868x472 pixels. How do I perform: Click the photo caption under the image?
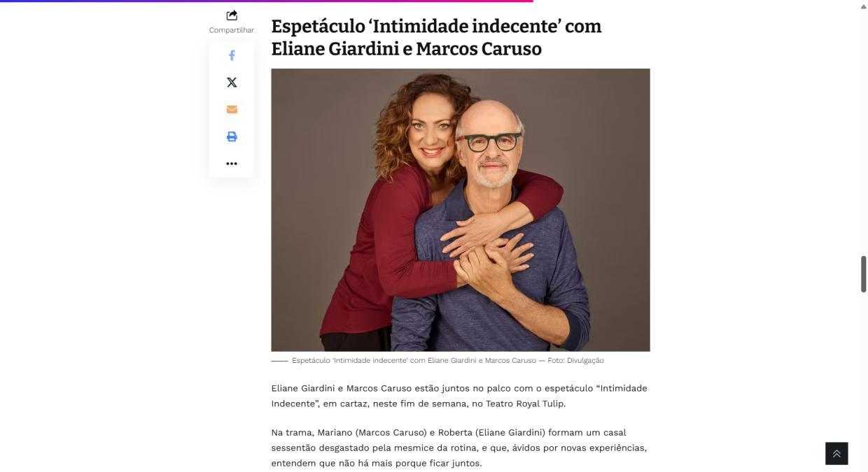tap(437, 361)
